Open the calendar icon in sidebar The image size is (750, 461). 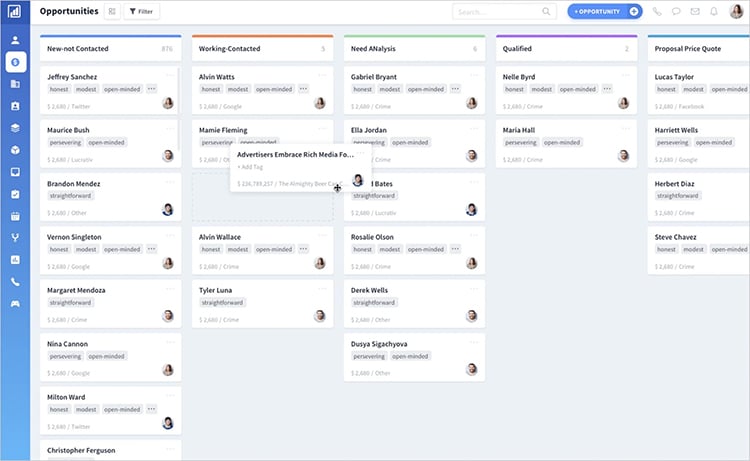pos(15,216)
